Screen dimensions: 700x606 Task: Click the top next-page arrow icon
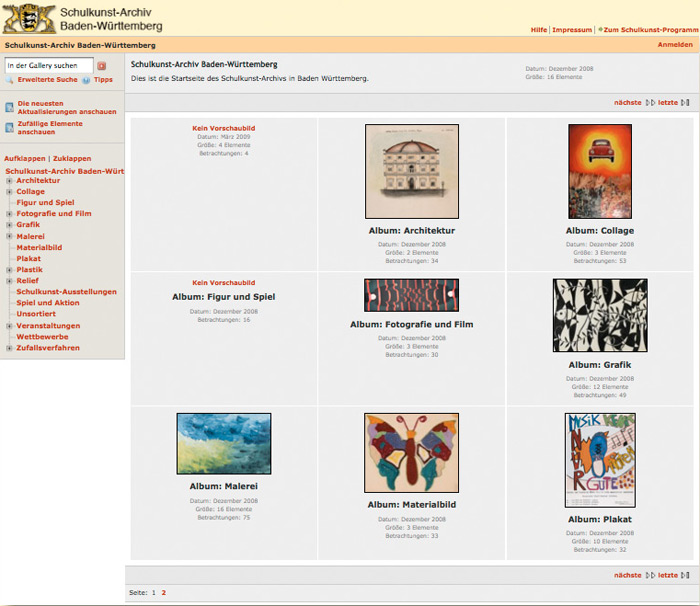[x=650, y=103]
